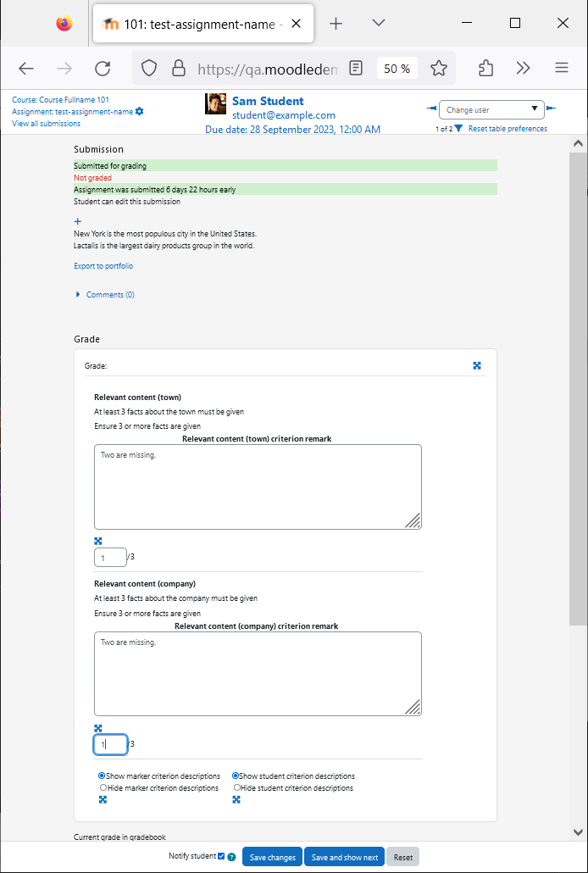Click Student can edit this submission text
This screenshot has height=873, width=588.
(127, 202)
